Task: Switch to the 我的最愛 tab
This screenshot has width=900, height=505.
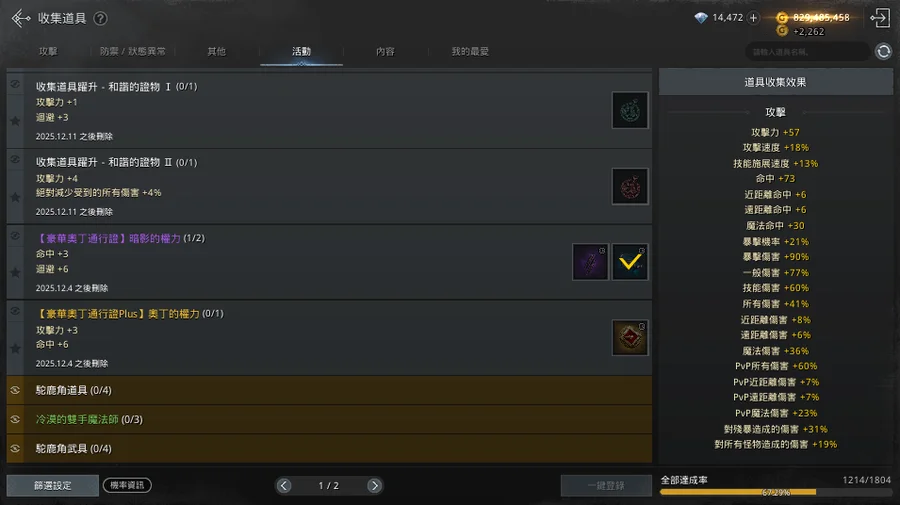Action: pyautogui.click(x=470, y=52)
